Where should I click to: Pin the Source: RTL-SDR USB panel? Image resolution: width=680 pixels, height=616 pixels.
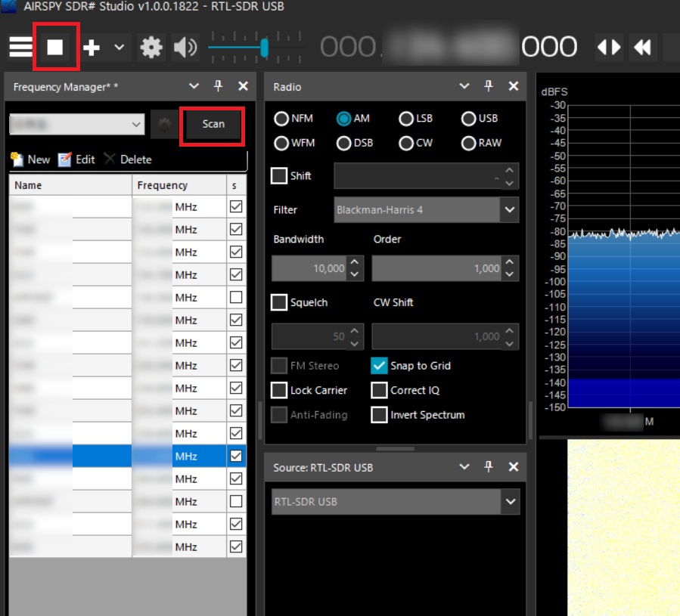(x=489, y=466)
